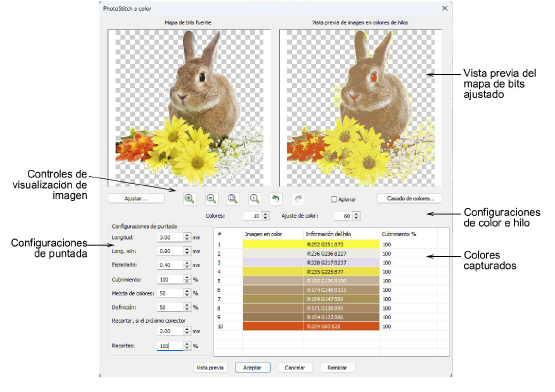The width and height of the screenshot is (555, 392).
Task: Click the Mezcla de colores value field
Action: (170, 293)
